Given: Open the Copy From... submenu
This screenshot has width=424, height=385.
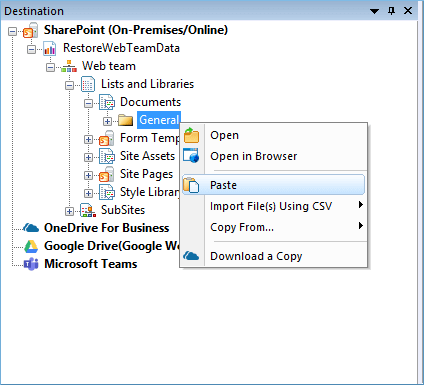Looking at the screenshot, I should (x=273, y=227).
